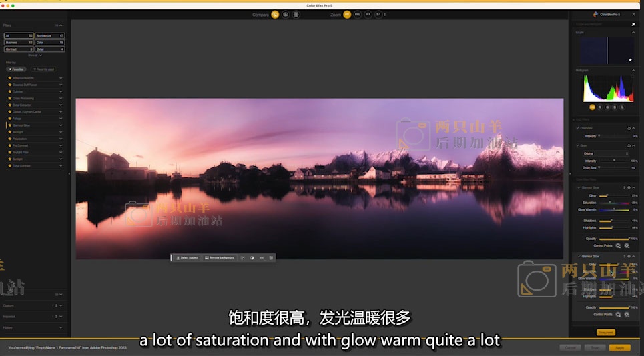Collapse the Histogram panel
Image resolution: width=644 pixels, height=356 pixels.
click(633, 70)
